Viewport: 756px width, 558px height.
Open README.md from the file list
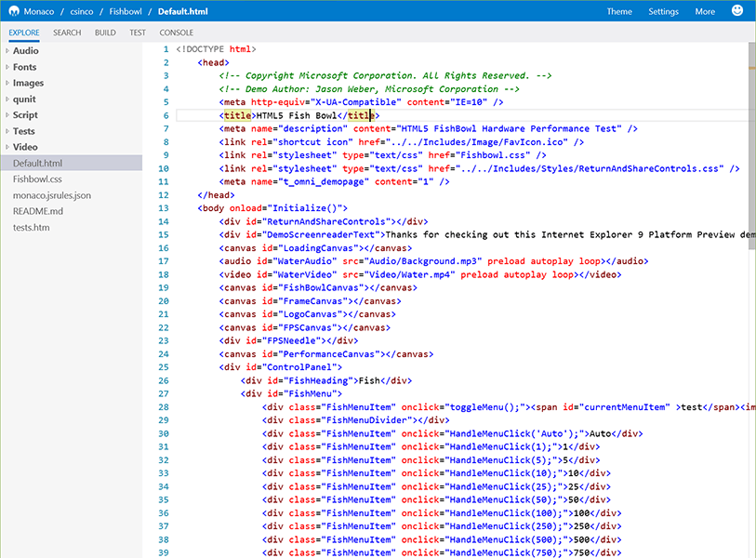(38, 211)
